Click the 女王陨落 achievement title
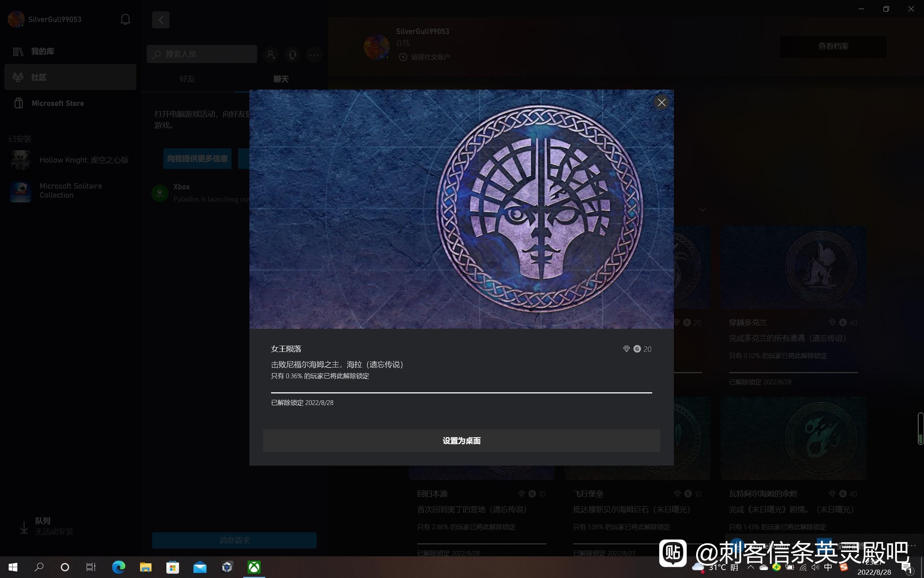The height and width of the screenshot is (578, 924). click(286, 349)
